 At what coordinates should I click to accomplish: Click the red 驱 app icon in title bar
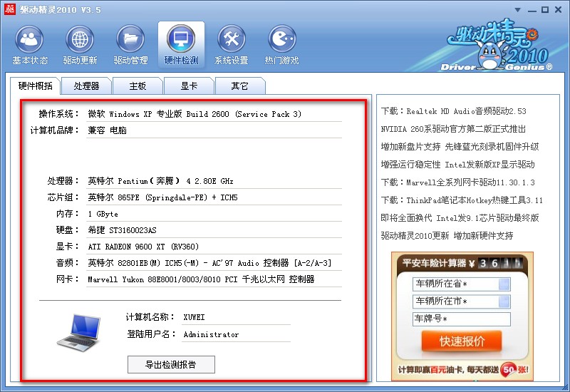[x=9, y=9]
